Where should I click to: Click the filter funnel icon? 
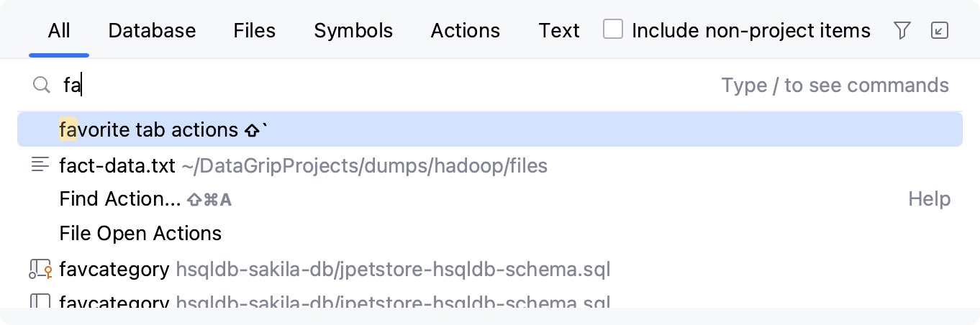[902, 30]
